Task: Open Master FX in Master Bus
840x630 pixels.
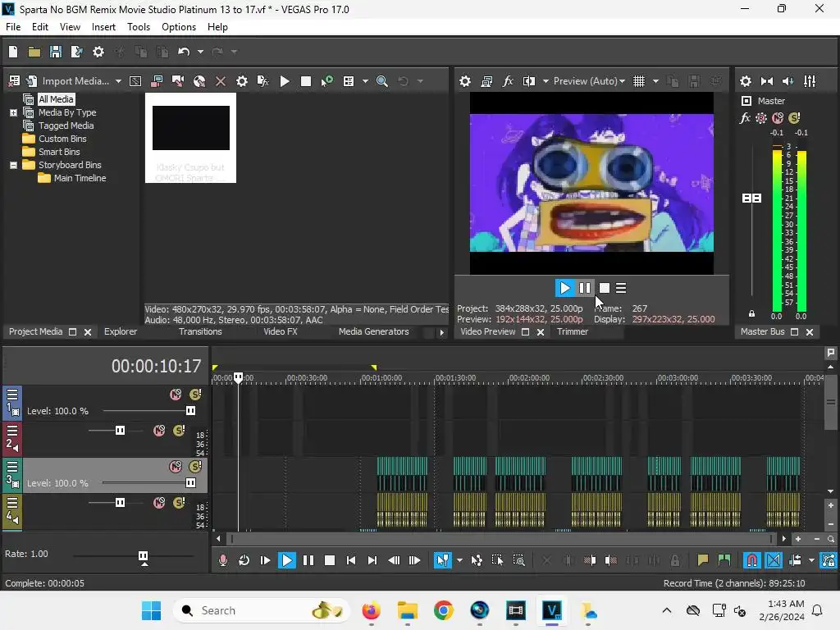Action: click(745, 118)
